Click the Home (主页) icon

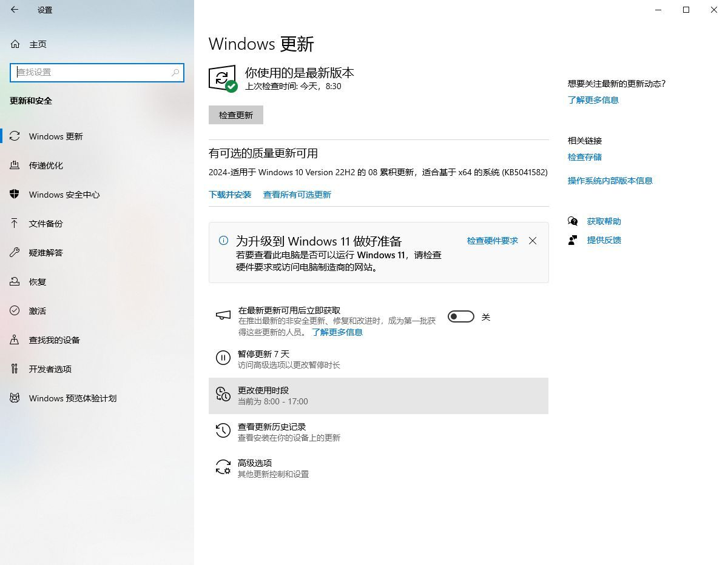click(x=15, y=44)
